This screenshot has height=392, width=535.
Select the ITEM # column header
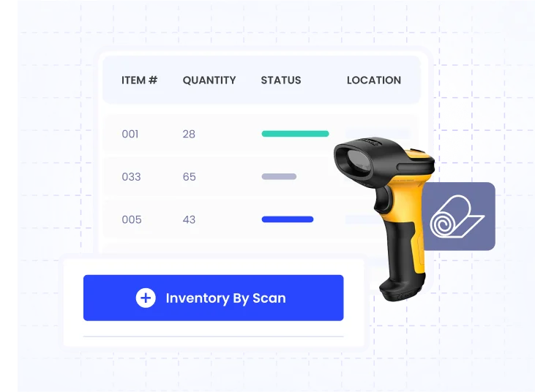click(x=139, y=80)
